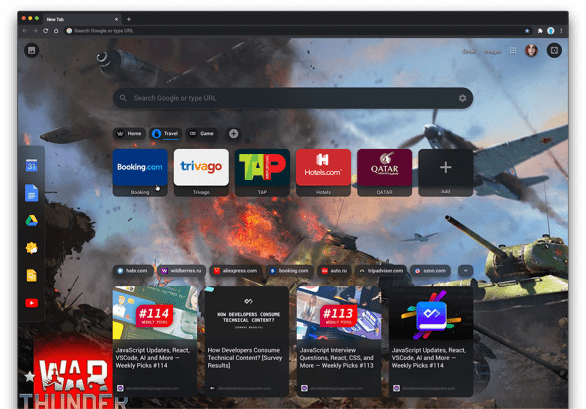
Task: Add a new speed dial group
Action: (x=234, y=133)
